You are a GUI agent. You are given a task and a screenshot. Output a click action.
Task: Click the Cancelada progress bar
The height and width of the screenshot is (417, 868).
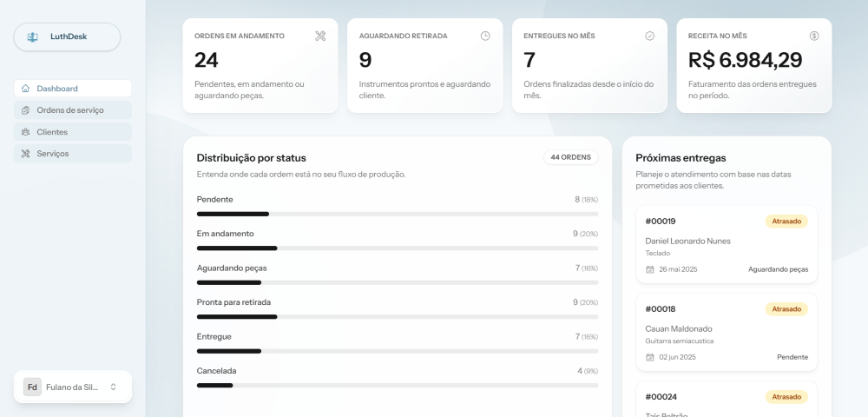coord(398,386)
